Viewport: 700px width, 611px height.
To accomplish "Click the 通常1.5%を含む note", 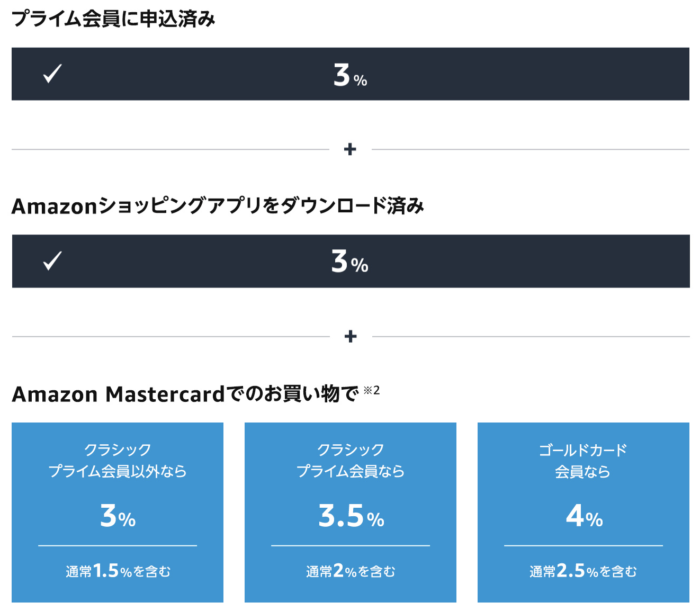I will click(118, 572).
